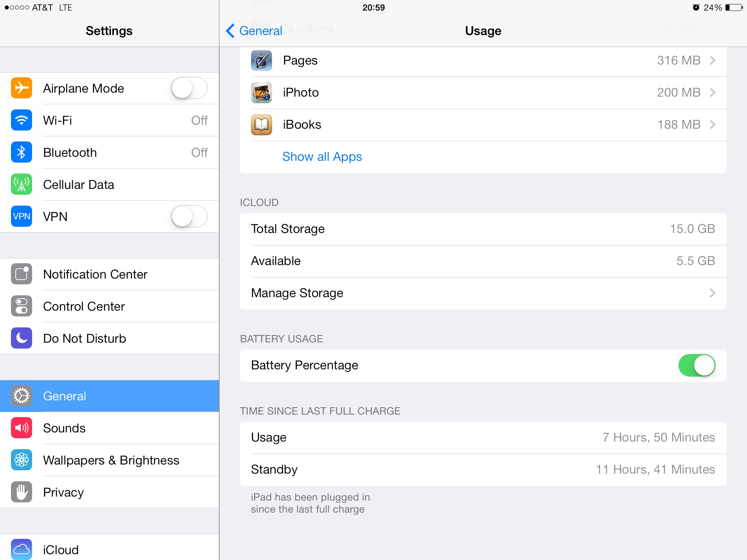Expand the Manage Storage chevron
Image resolution: width=747 pixels, height=560 pixels.
(x=712, y=293)
